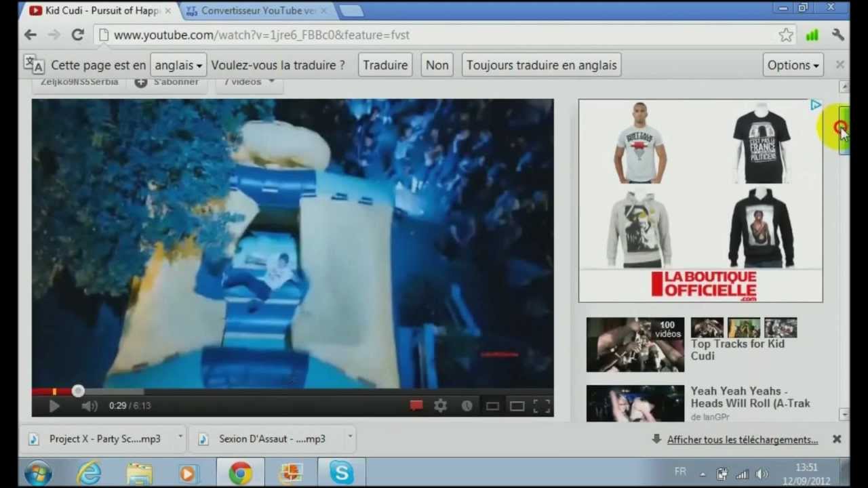Subscribe with the S'abonner button
Screen dimensions: 868x488
[167, 82]
